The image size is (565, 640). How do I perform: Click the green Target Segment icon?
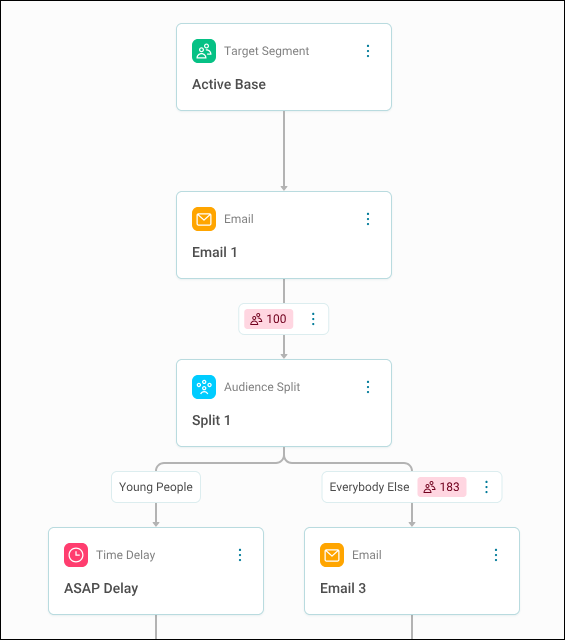point(204,51)
